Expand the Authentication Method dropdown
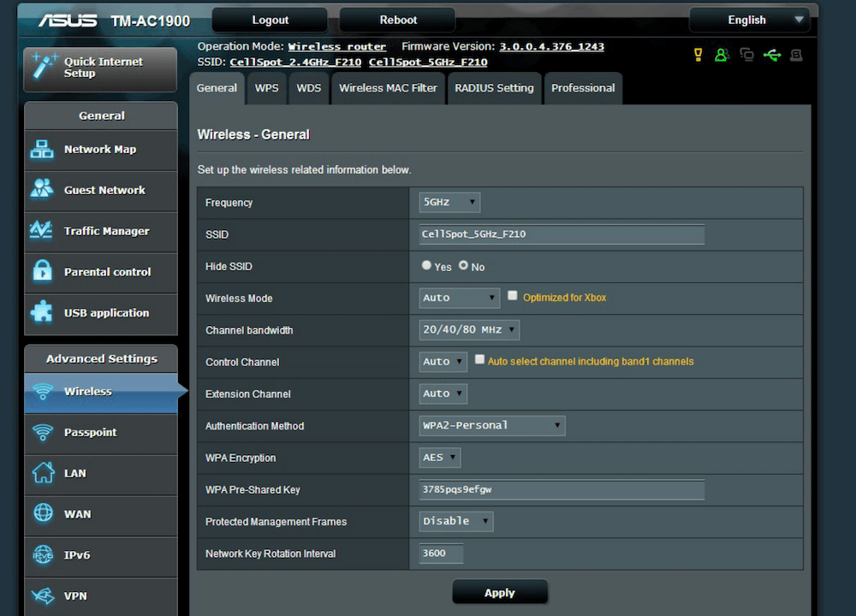Viewport: 856px width, 616px height. (492, 425)
